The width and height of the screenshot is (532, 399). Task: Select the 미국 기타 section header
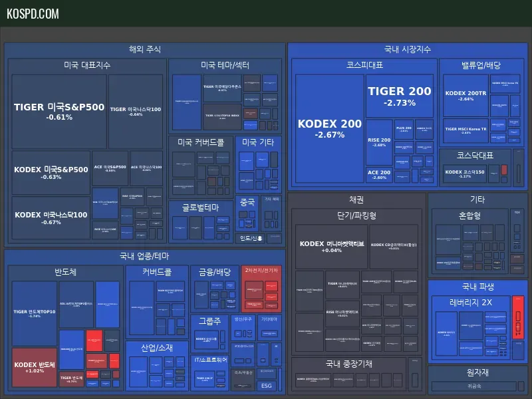point(258,142)
